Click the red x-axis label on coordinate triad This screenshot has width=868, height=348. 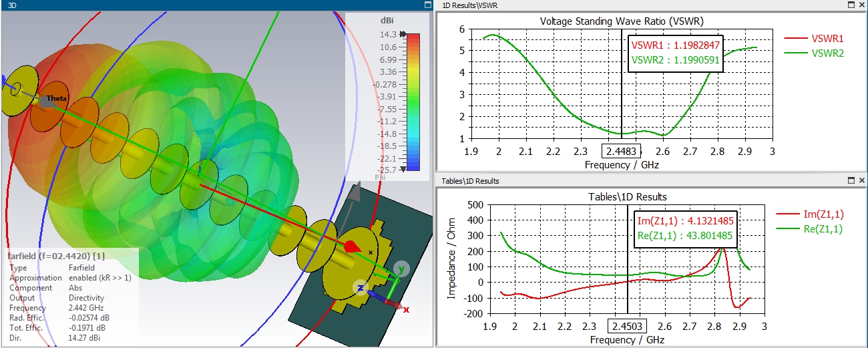pos(406,310)
